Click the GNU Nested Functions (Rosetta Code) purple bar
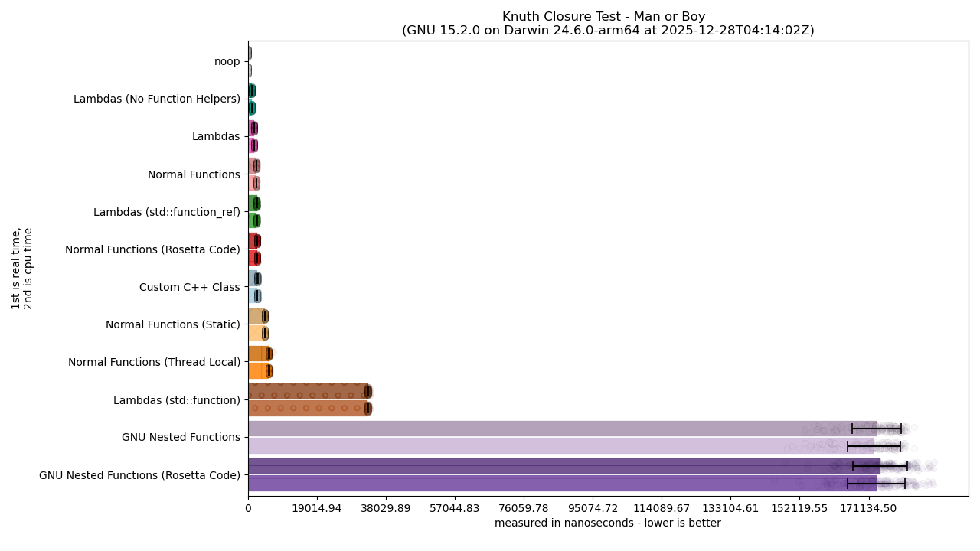Viewport: 980px width, 551px height. tap(536, 467)
